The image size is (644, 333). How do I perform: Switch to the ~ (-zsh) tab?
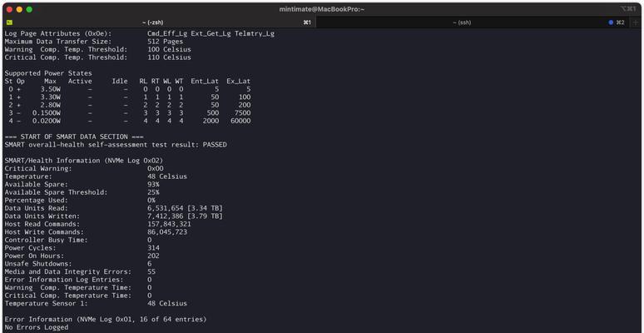click(159, 22)
